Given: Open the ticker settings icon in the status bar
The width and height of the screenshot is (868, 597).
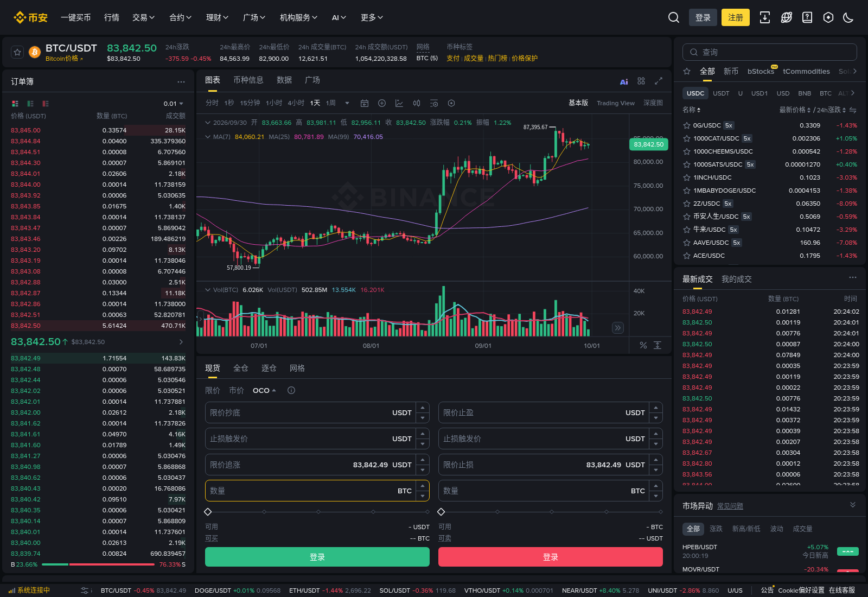Looking at the screenshot, I should coord(85,590).
